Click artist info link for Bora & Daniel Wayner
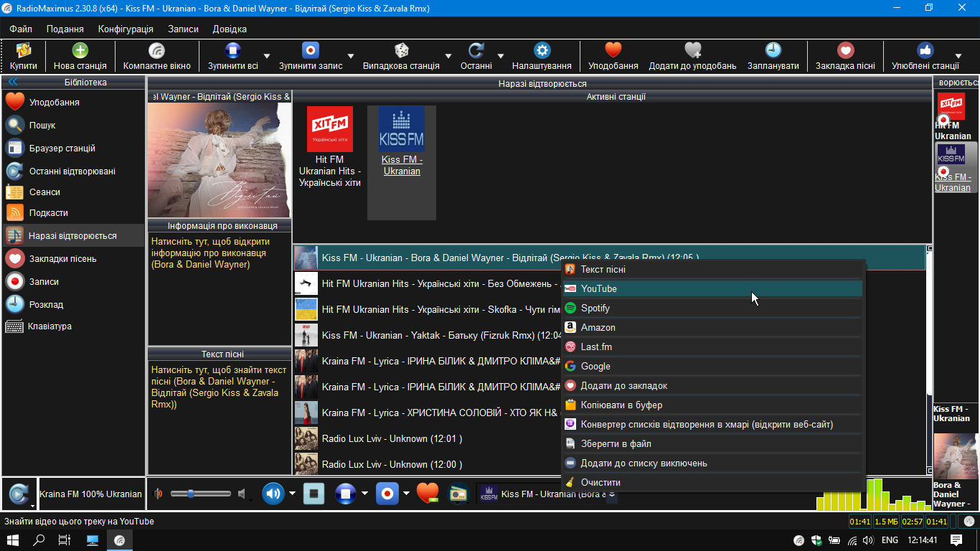980x551 pixels. (x=210, y=253)
